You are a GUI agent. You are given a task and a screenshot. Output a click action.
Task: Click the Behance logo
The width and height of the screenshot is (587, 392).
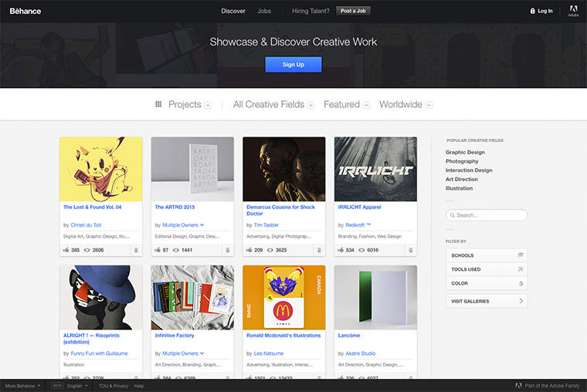click(25, 12)
